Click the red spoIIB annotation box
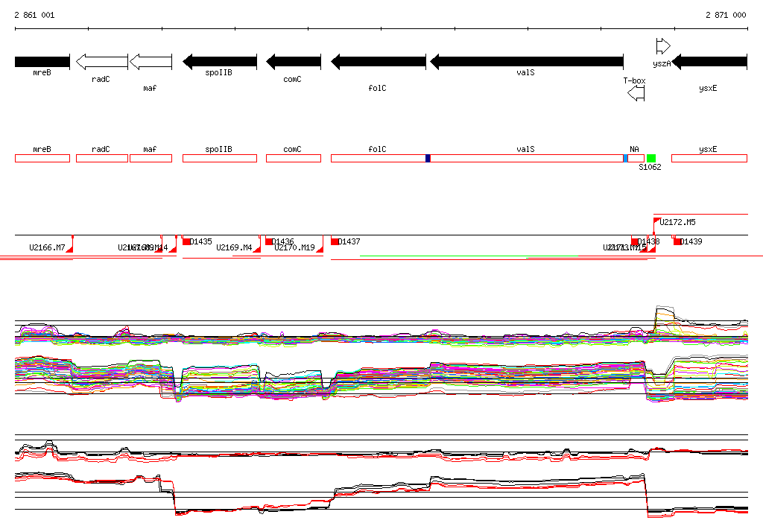Screen dimensions: 763x532 tap(220, 158)
